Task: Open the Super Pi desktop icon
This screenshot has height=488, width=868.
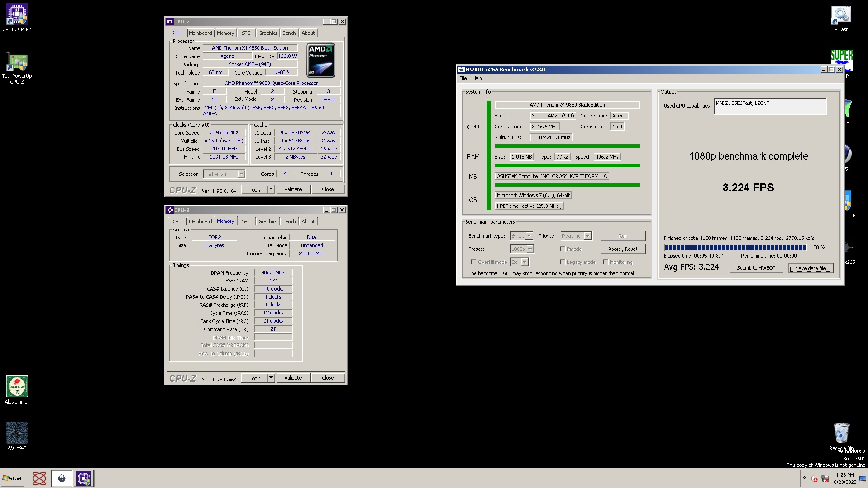Action: (841, 61)
